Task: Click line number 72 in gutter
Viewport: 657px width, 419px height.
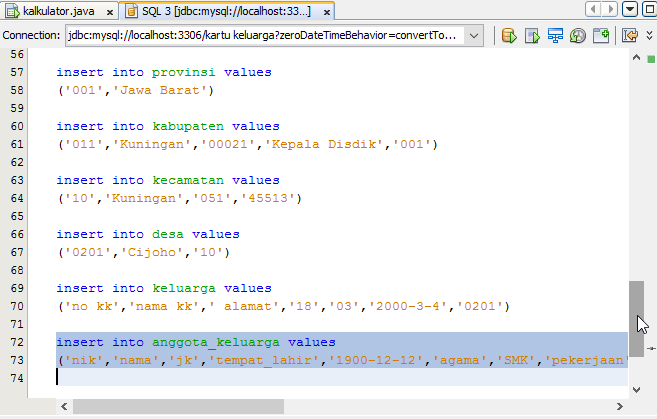Action: pos(17,342)
